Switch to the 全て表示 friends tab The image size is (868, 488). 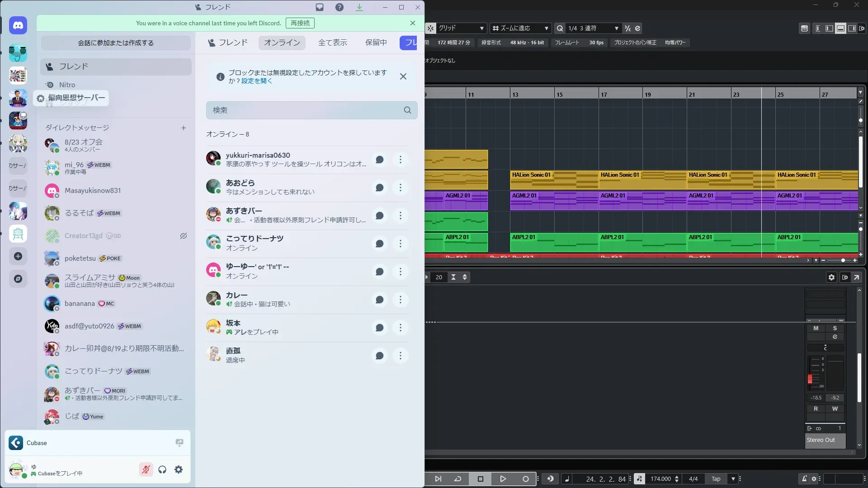click(x=332, y=42)
